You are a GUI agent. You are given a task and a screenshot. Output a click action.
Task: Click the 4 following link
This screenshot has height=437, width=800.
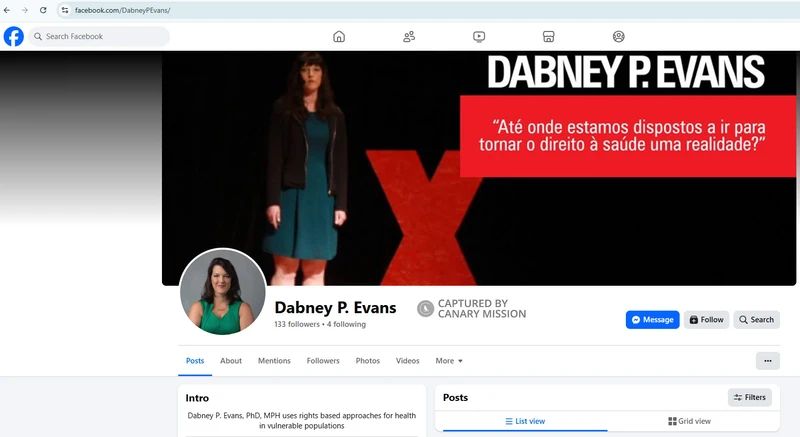point(346,324)
